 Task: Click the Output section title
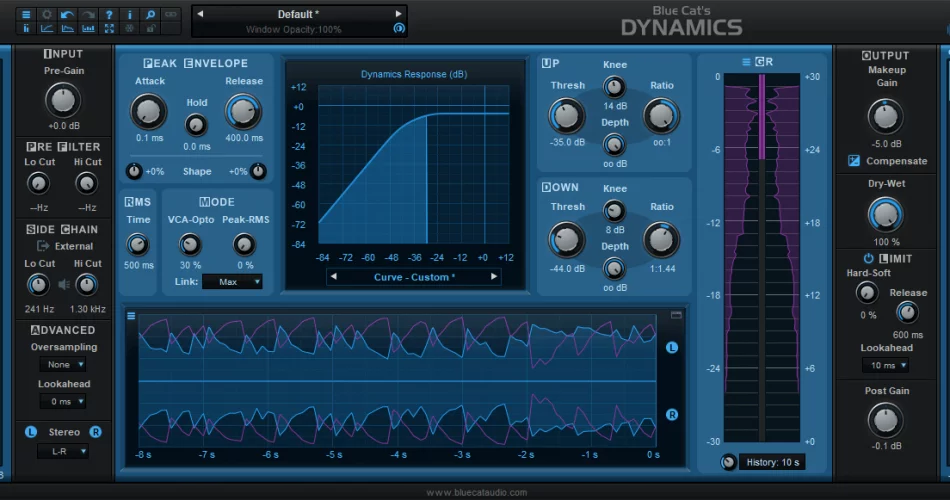coord(885,55)
